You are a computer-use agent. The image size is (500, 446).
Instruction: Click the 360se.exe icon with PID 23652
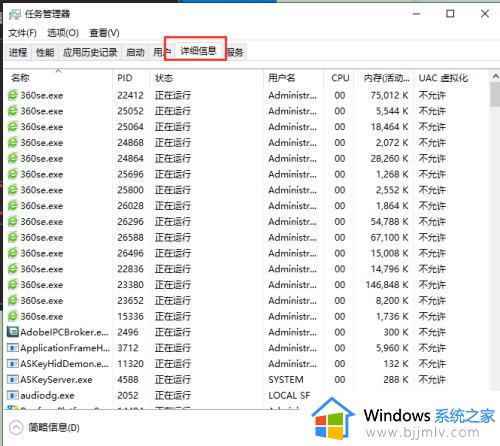[x=13, y=300]
